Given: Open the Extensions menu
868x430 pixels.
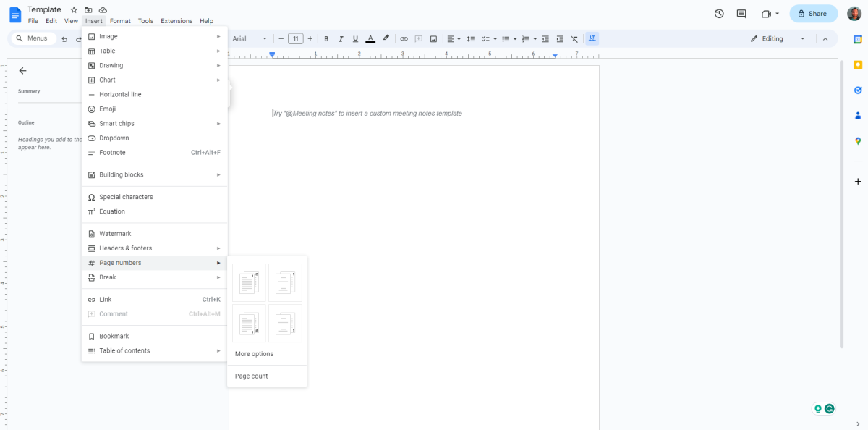Looking at the screenshot, I should pos(176,21).
